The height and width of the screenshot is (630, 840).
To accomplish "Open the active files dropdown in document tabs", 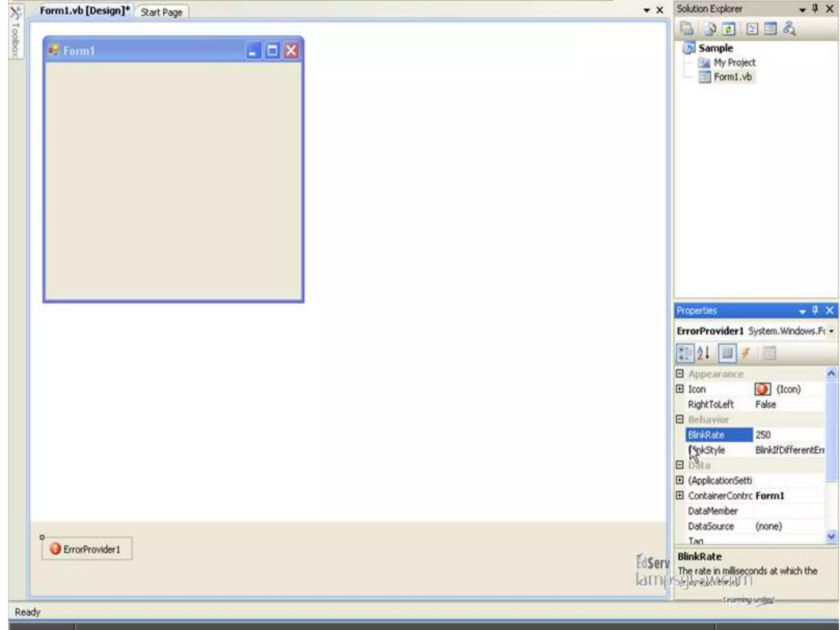I will [x=646, y=10].
